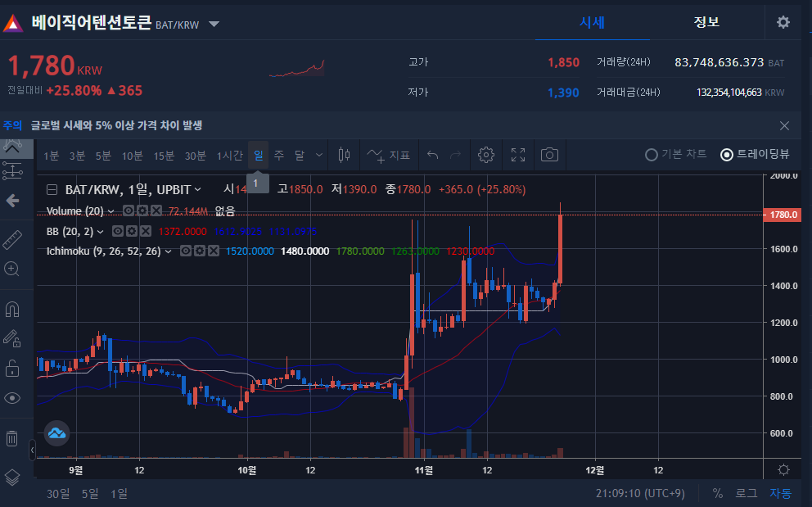Toggle magnet mode in sidebar
Image resolution: width=812 pixels, height=507 pixels.
tap(12, 310)
